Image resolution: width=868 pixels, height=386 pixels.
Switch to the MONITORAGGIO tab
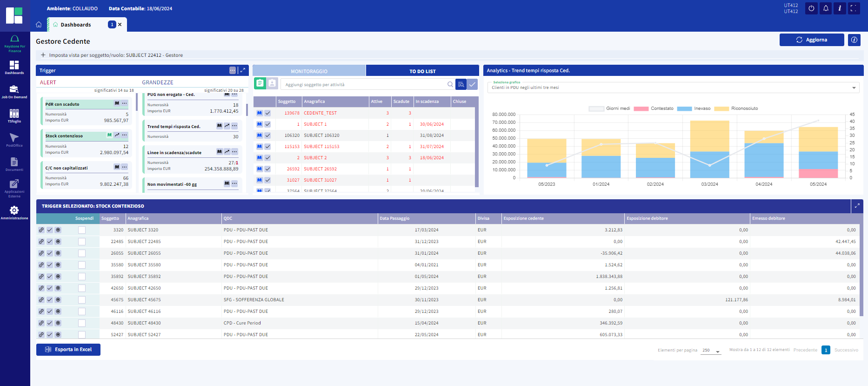click(x=309, y=71)
